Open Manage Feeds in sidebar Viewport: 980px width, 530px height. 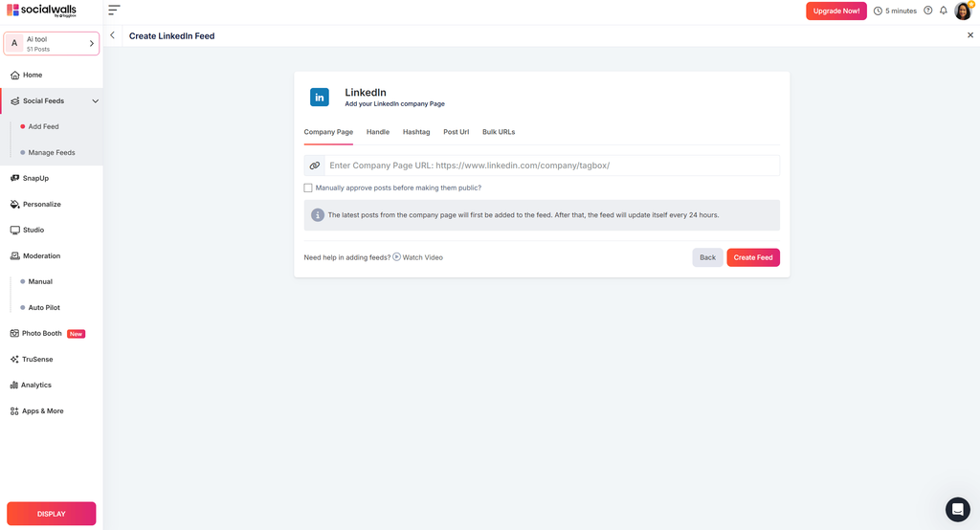click(52, 152)
